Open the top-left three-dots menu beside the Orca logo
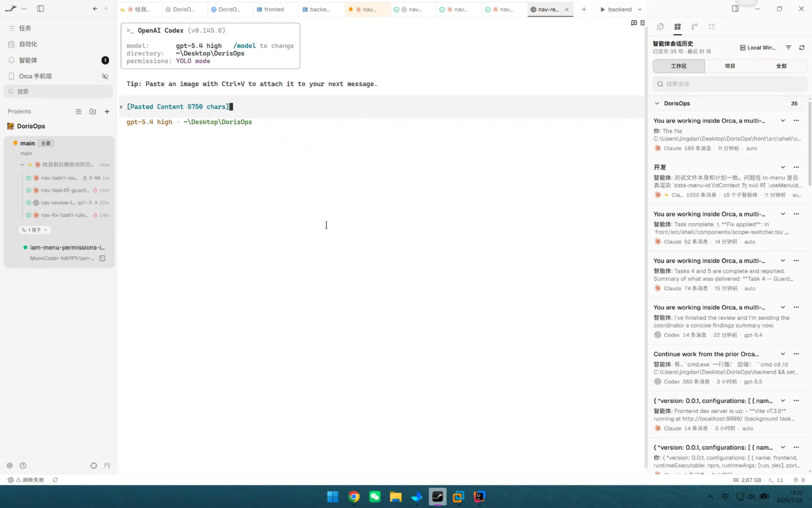812x508 pixels. point(24,8)
